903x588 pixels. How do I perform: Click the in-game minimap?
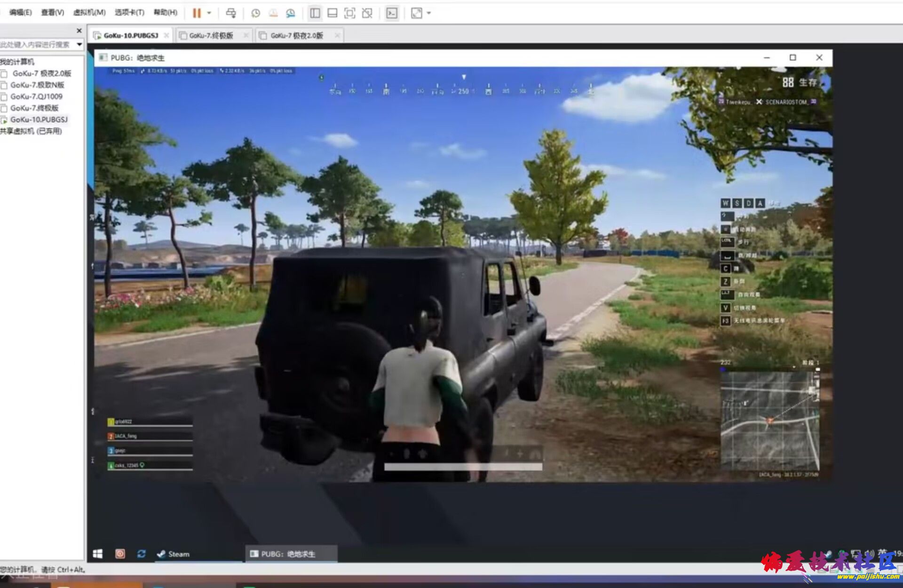770,421
